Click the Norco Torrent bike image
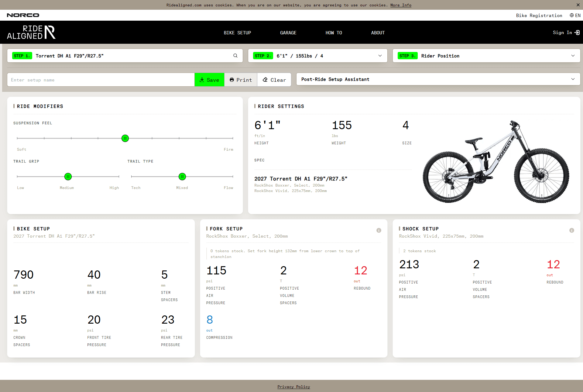The height and width of the screenshot is (392, 583). click(496, 162)
